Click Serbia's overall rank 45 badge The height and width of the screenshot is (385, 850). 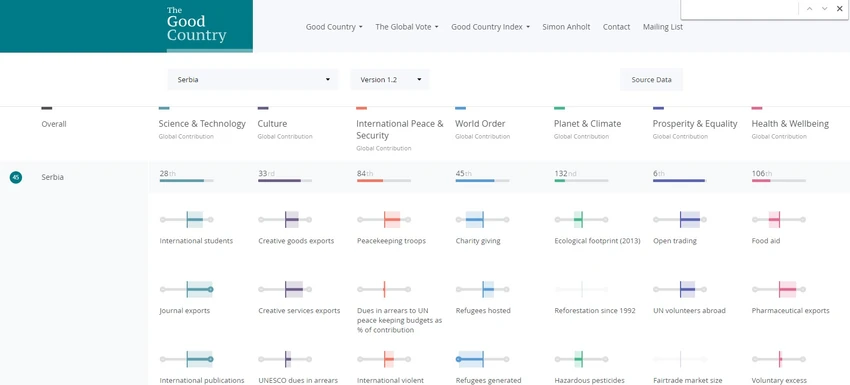point(16,177)
